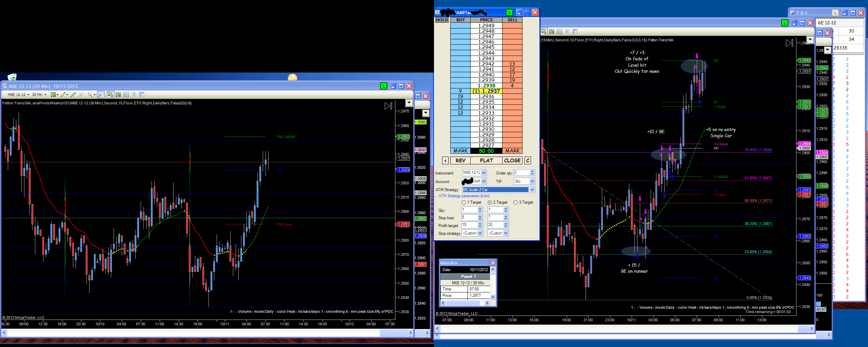Click green L link button on SuperDOM title bar

click(509, 13)
